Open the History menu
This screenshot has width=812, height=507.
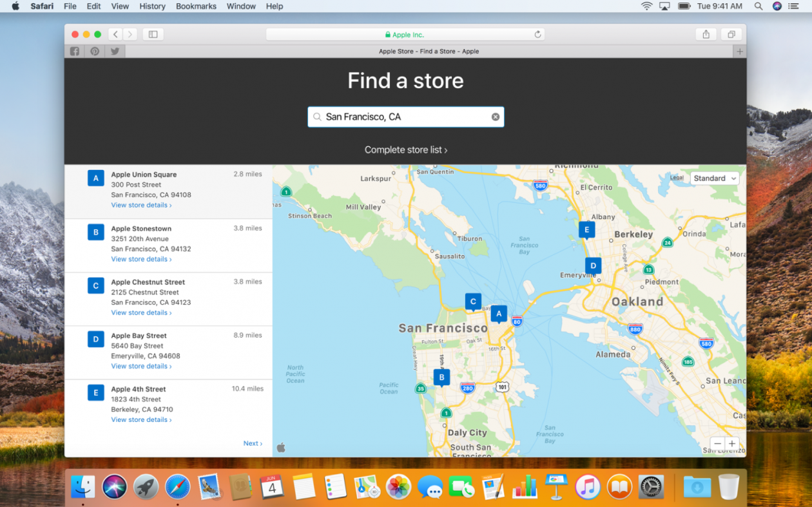click(152, 6)
